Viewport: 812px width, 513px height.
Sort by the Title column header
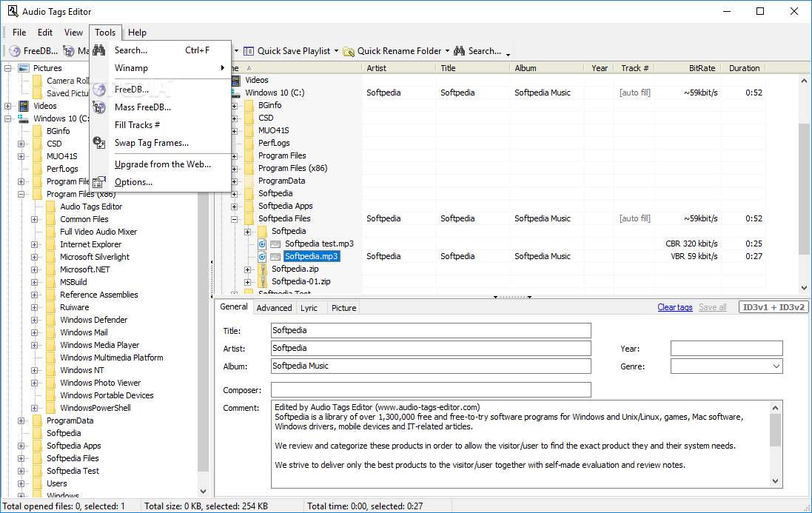click(473, 68)
